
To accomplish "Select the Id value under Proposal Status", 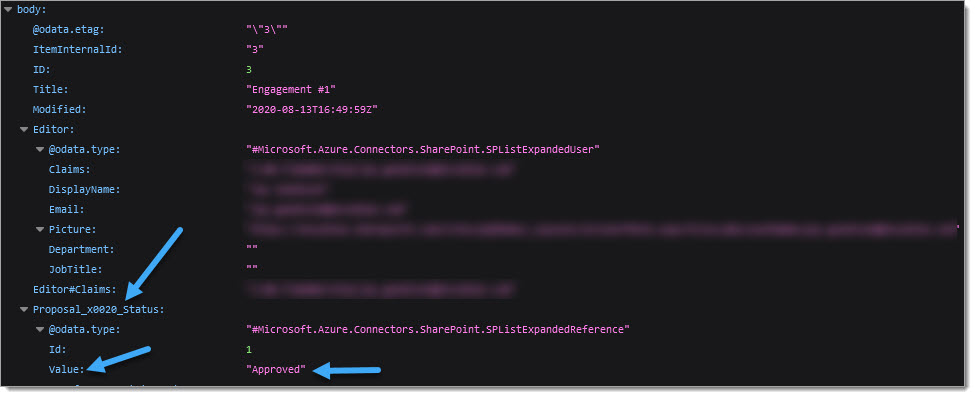I will [x=249, y=349].
